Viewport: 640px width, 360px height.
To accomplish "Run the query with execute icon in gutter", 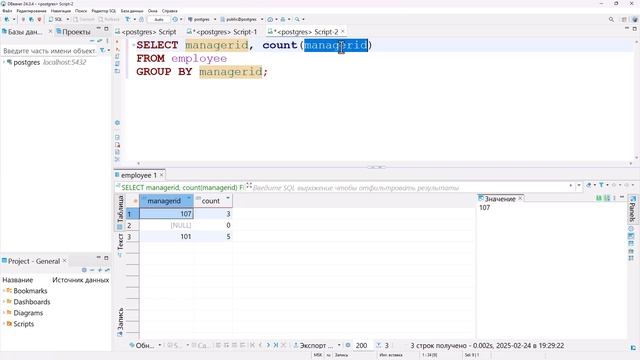I will (x=117, y=42).
